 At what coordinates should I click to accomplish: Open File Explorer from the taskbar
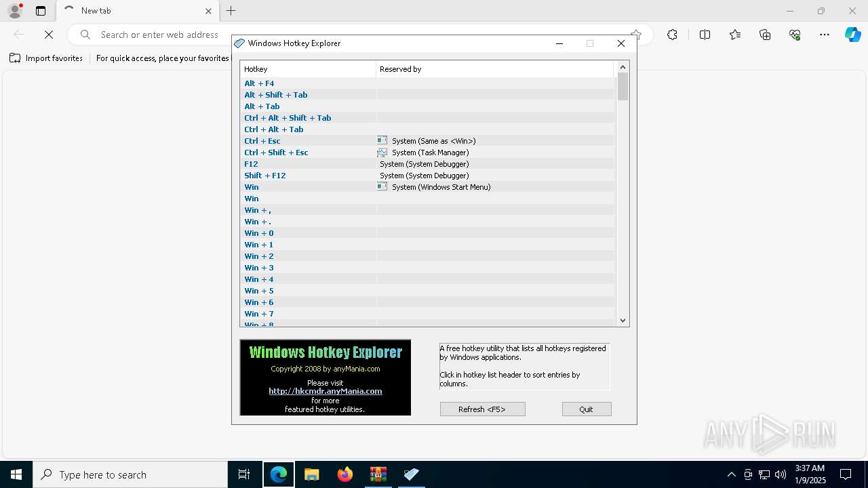312,474
